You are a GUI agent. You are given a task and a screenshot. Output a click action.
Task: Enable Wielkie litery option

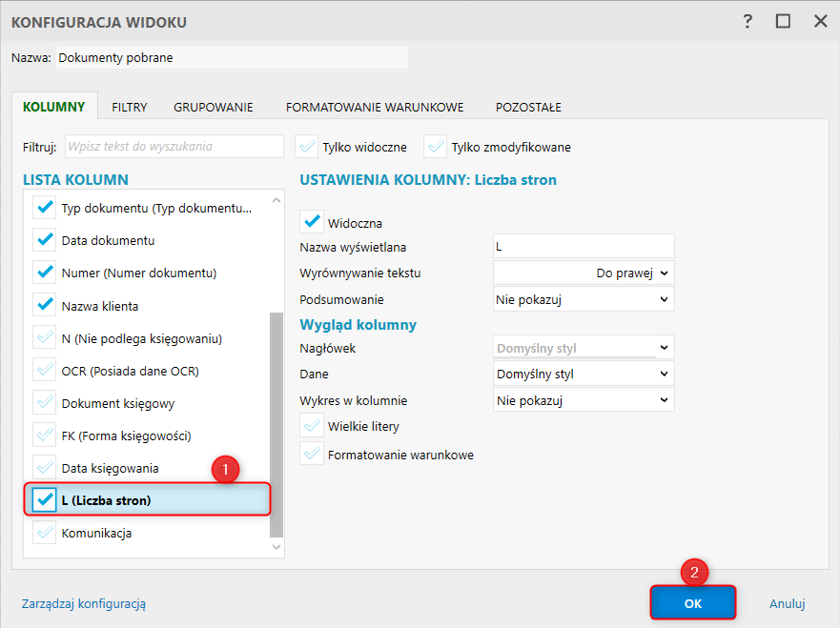[312, 425]
